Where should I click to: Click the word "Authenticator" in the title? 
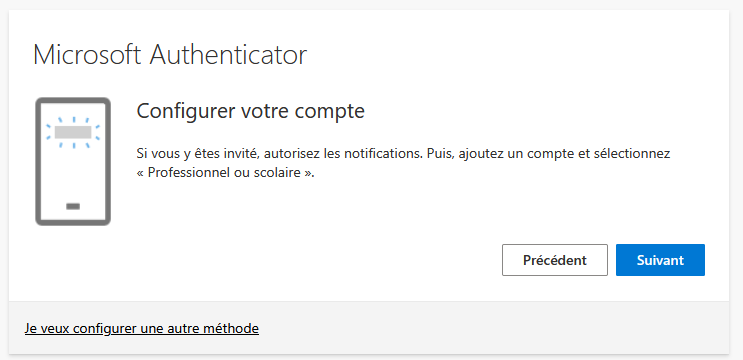[x=228, y=55]
